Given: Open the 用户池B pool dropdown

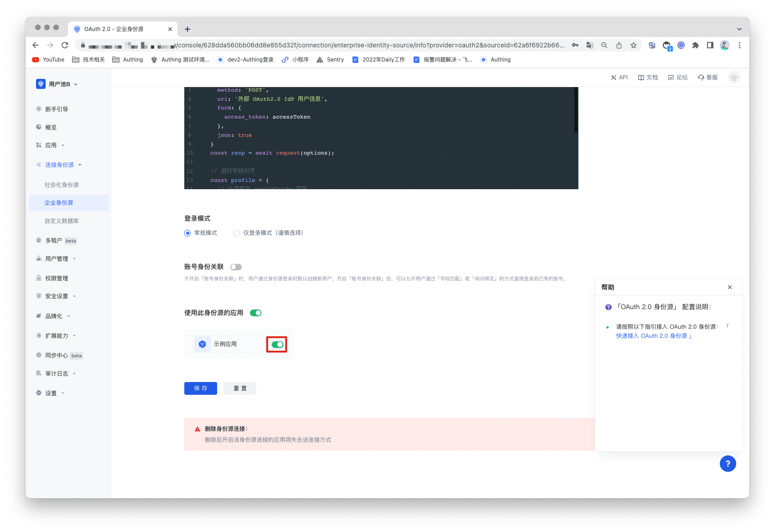Looking at the screenshot, I should tap(57, 84).
